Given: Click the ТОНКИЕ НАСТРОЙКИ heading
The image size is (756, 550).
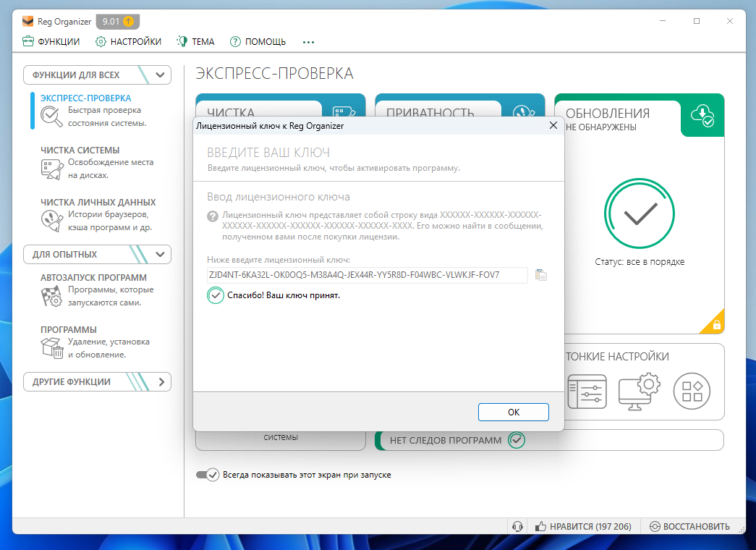Looking at the screenshot, I should click(x=617, y=357).
